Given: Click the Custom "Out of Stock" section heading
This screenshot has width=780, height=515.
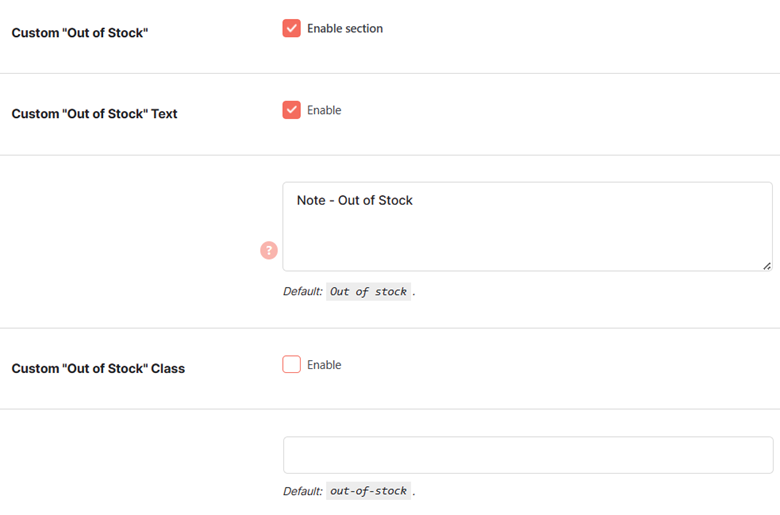Looking at the screenshot, I should 80,33.
